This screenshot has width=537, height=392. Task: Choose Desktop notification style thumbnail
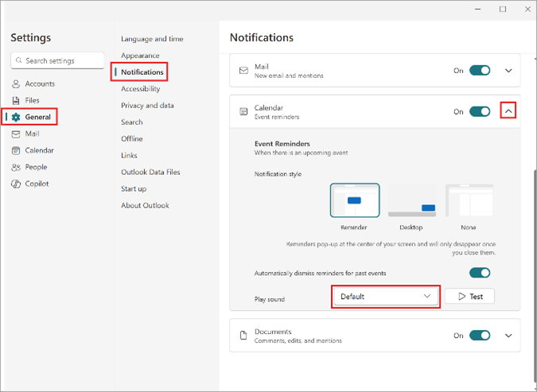[x=411, y=200]
